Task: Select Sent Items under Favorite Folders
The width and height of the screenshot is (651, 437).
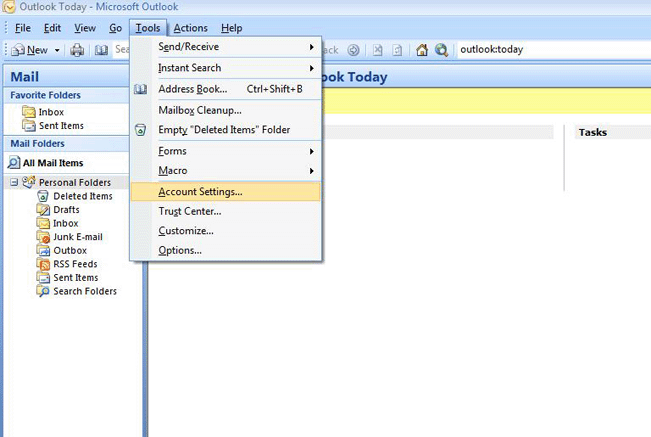Action: point(61,125)
